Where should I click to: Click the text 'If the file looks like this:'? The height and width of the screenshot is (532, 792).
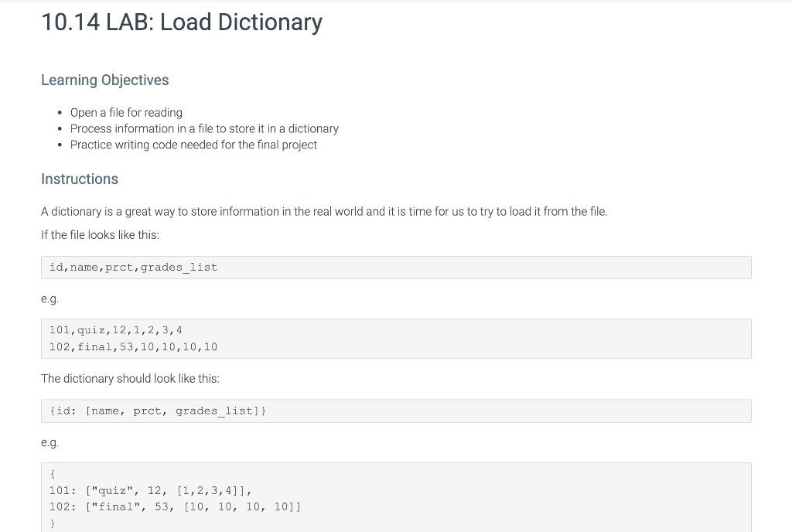click(101, 234)
